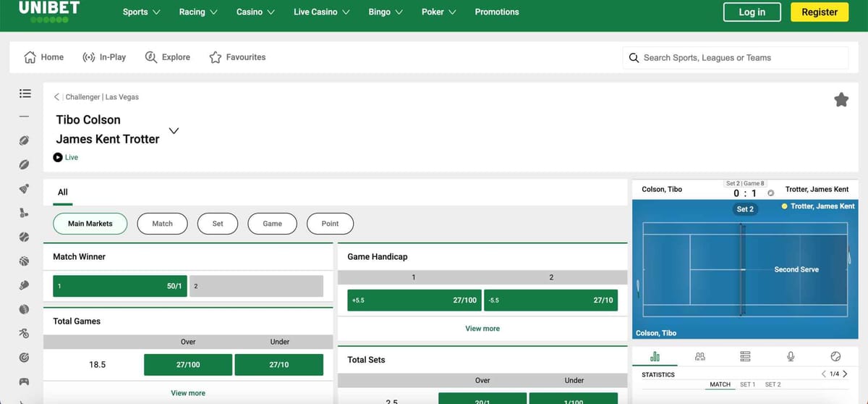Viewport: 868px width, 404px height.
Task: Go to the Home tab
Action: 44,57
